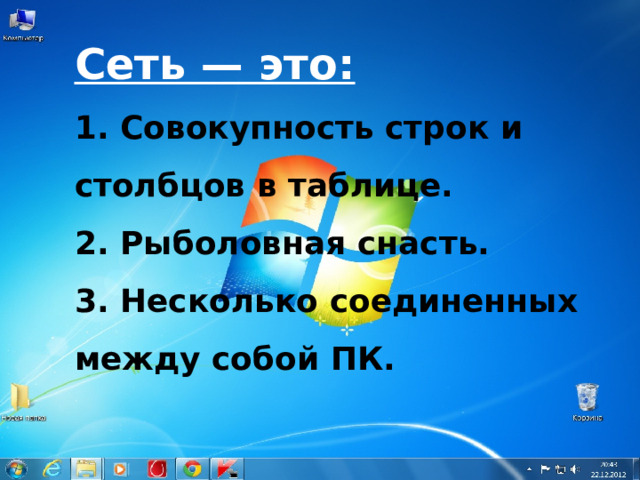Click the heading "Сеть — это:"
The width and height of the screenshot is (640, 480).
pyautogui.click(x=214, y=64)
